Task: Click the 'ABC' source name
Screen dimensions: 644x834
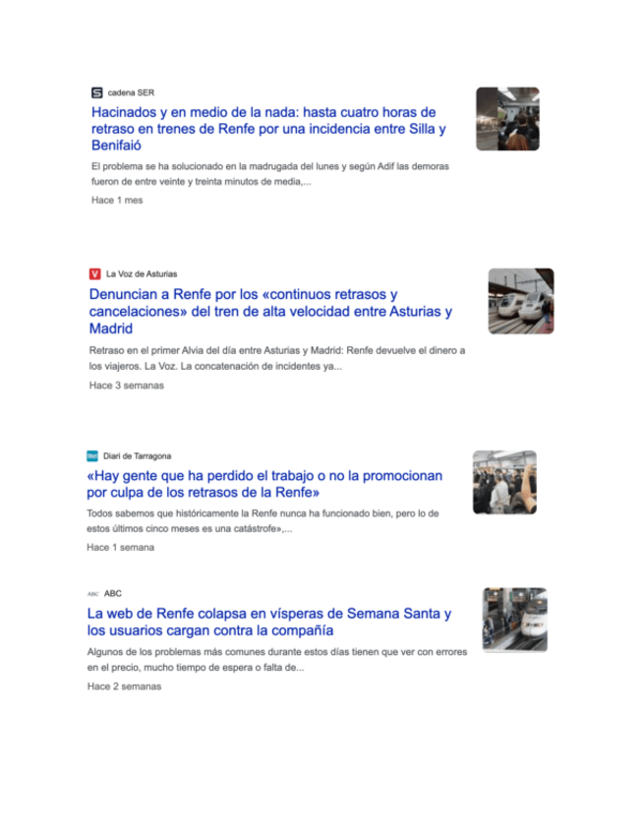Action: [x=113, y=594]
